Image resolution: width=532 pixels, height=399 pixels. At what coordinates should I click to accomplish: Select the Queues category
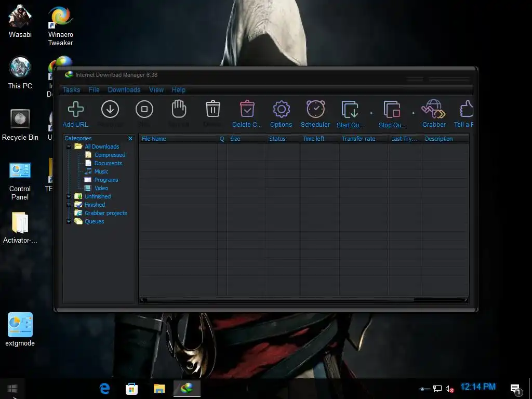(95, 221)
